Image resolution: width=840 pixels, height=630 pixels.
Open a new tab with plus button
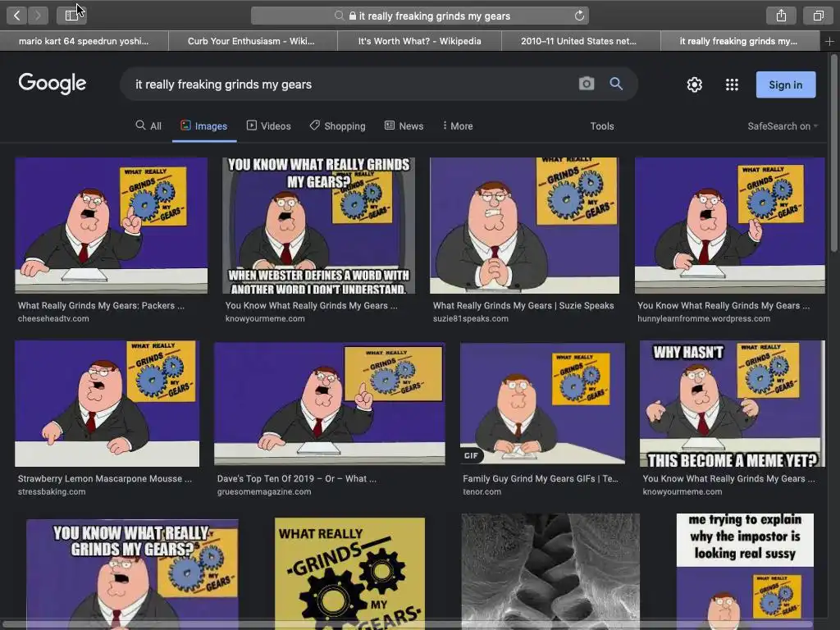coord(829,41)
